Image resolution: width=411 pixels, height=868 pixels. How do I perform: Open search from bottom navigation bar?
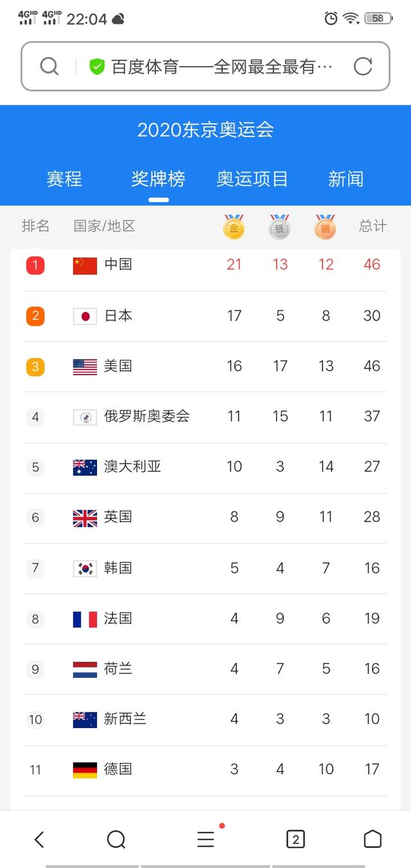coord(116,839)
